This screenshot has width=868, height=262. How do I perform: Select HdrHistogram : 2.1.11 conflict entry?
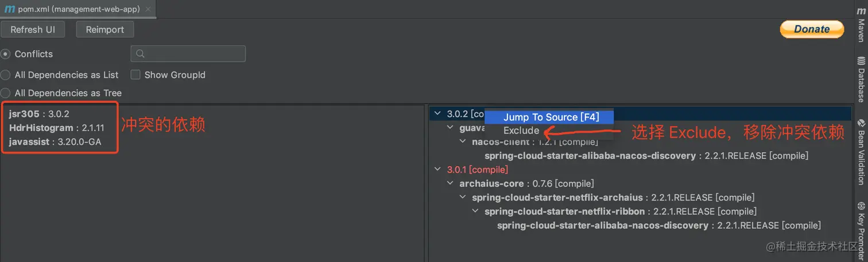57,128
